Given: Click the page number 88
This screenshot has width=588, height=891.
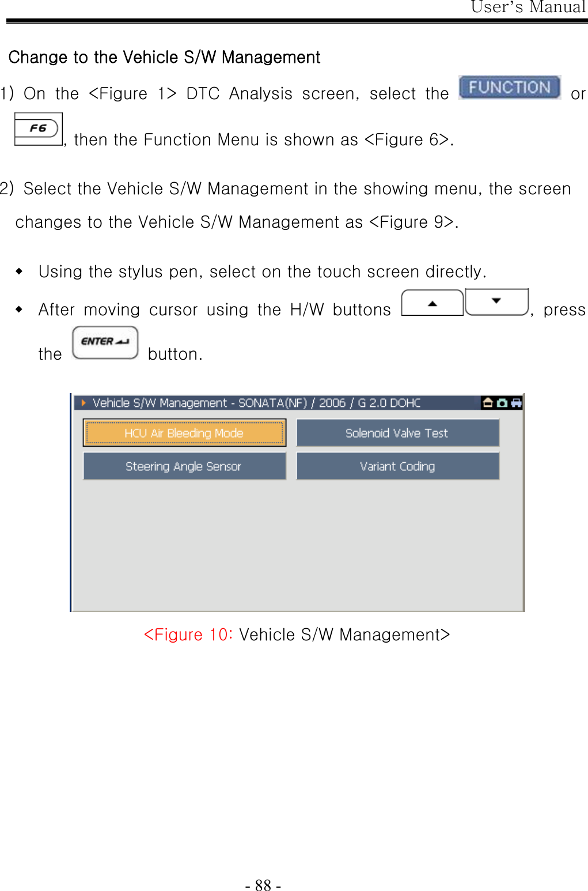Looking at the screenshot, I should tap(263, 885).
